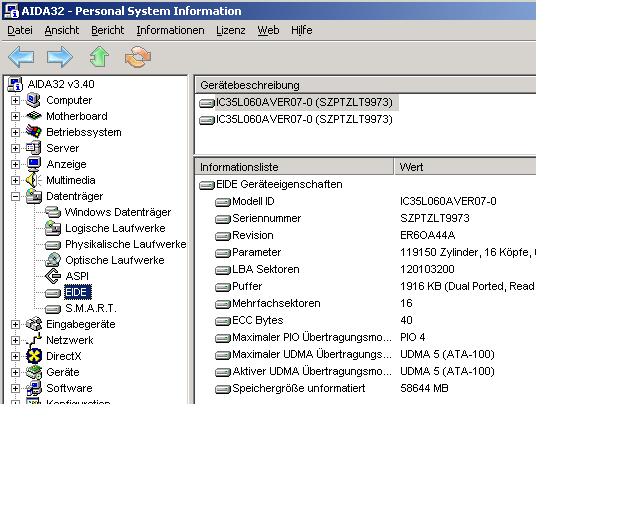Click the Geräte icon
The height and width of the screenshot is (512, 640).
click(x=33, y=372)
